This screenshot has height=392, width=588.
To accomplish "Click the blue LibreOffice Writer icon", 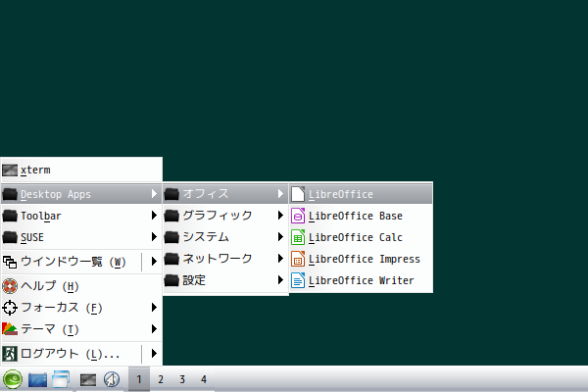I will 298,280.
